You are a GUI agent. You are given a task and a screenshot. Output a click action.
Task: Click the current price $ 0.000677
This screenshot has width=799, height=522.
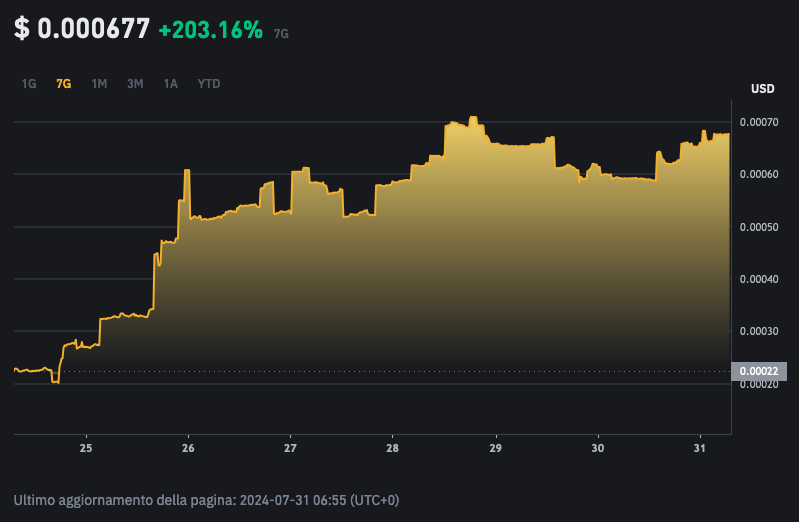pyautogui.click(x=81, y=29)
